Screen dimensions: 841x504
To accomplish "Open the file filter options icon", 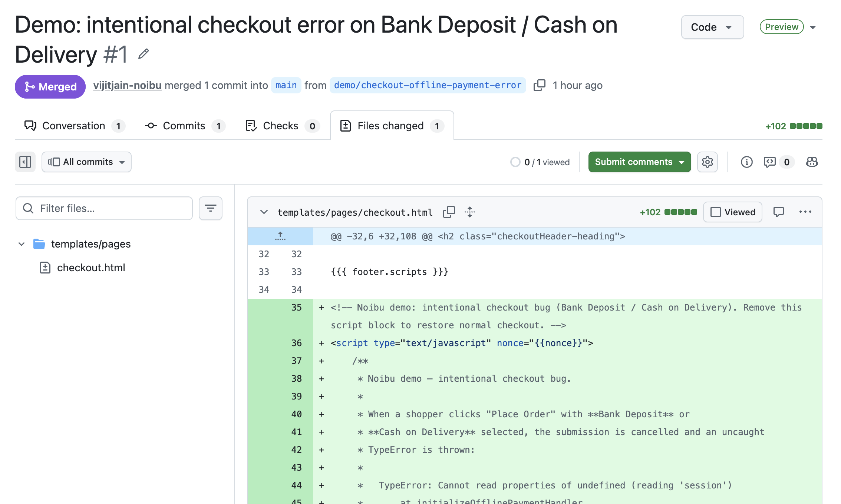I will (x=211, y=208).
